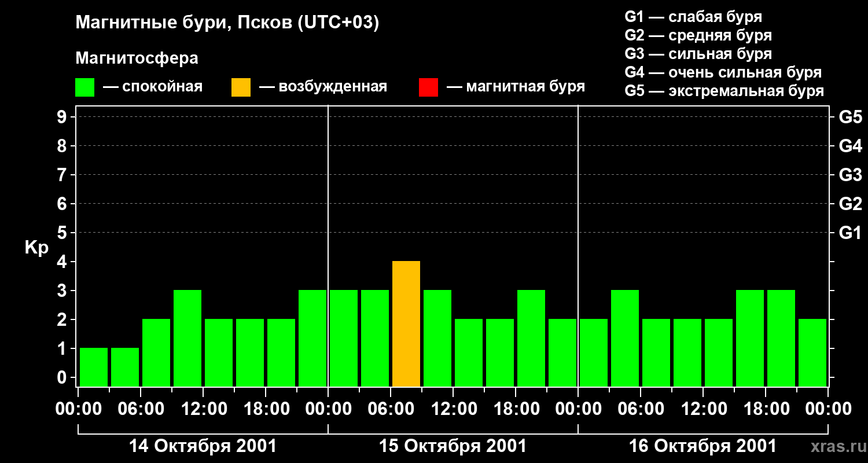Click the orange 'возбужденная' legend swatch
868x463 pixels.
[x=241, y=87]
